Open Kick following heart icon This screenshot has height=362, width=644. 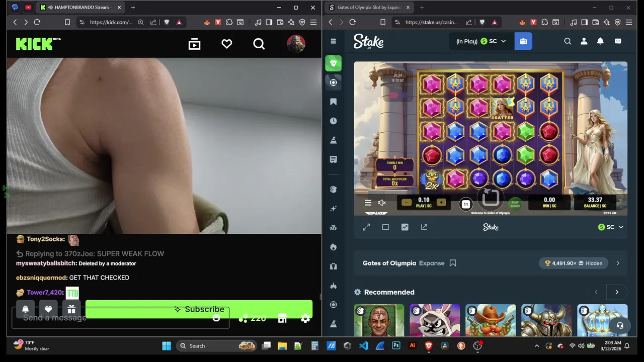(227, 44)
